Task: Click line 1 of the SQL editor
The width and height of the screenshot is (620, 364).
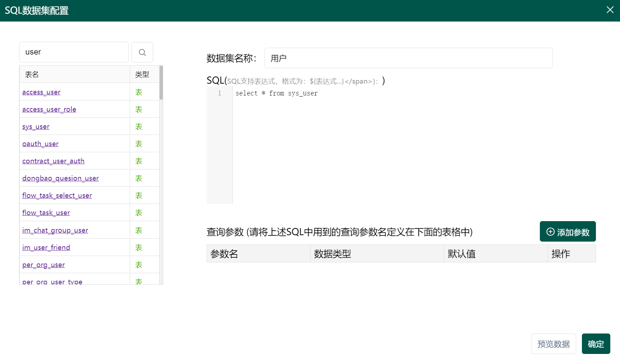Action: tap(276, 93)
